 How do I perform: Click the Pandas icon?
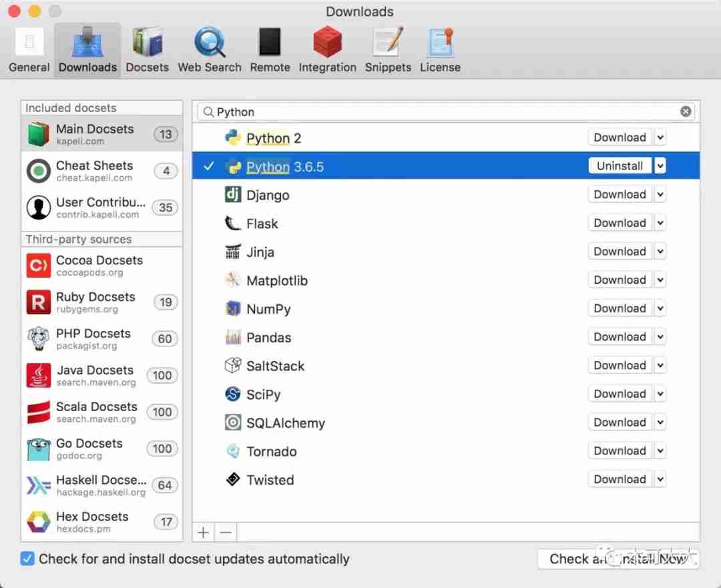pos(233,337)
